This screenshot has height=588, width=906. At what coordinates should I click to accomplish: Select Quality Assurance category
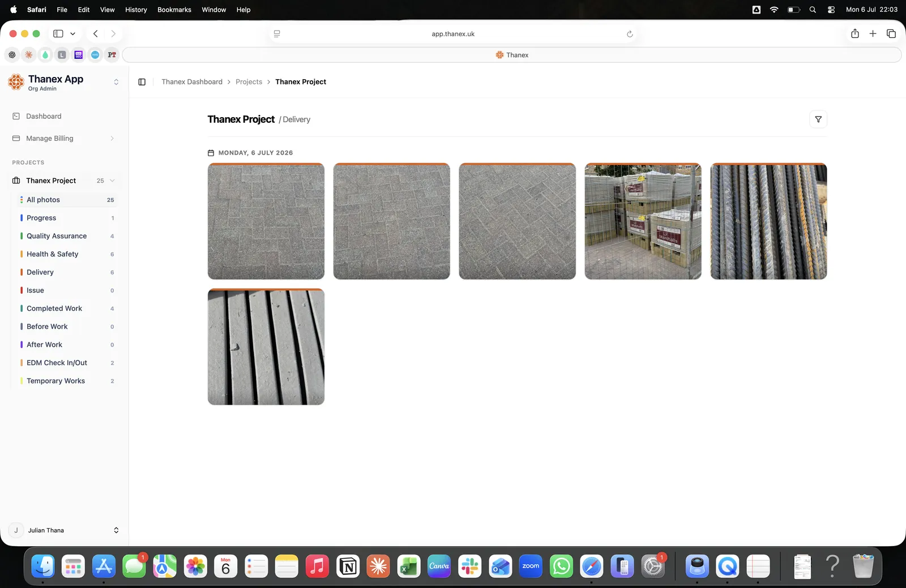(x=67, y=236)
